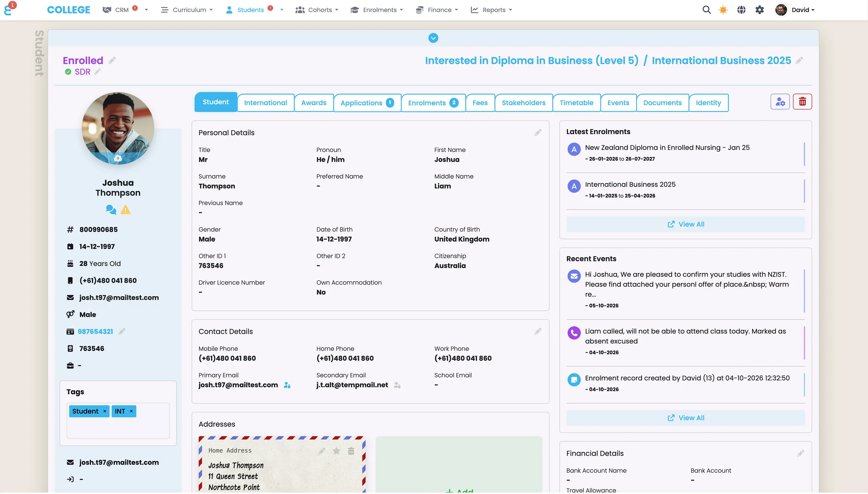Upload photo via cloud icon on avatar
The image size is (868, 494).
[x=118, y=158]
